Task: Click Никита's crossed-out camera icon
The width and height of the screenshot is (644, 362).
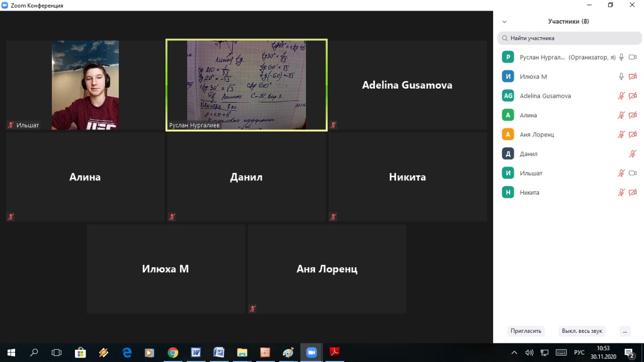Action: click(633, 192)
